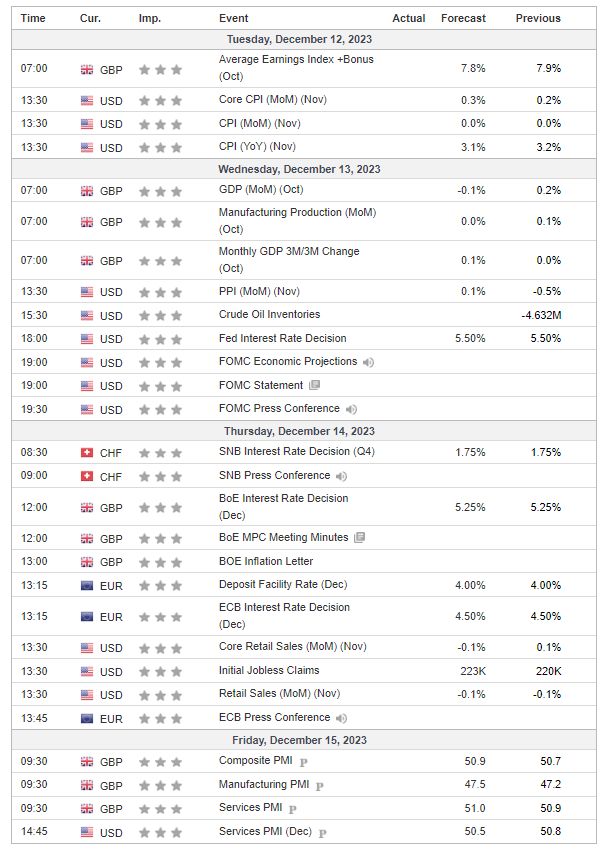Click speaker icon beside FOMC Press Conference
The height and width of the screenshot is (853, 604).
click(x=350, y=409)
